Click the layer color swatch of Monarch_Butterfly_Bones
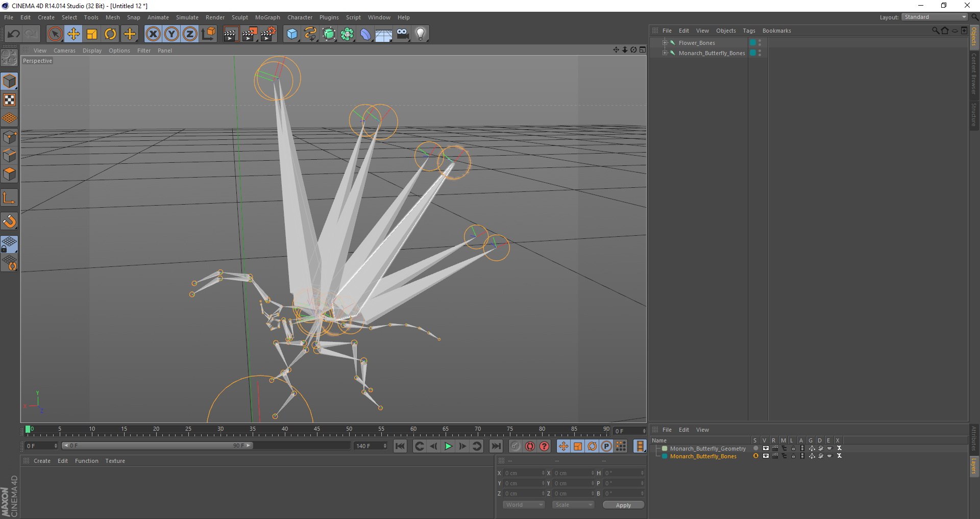This screenshot has height=519, width=980. click(665, 456)
